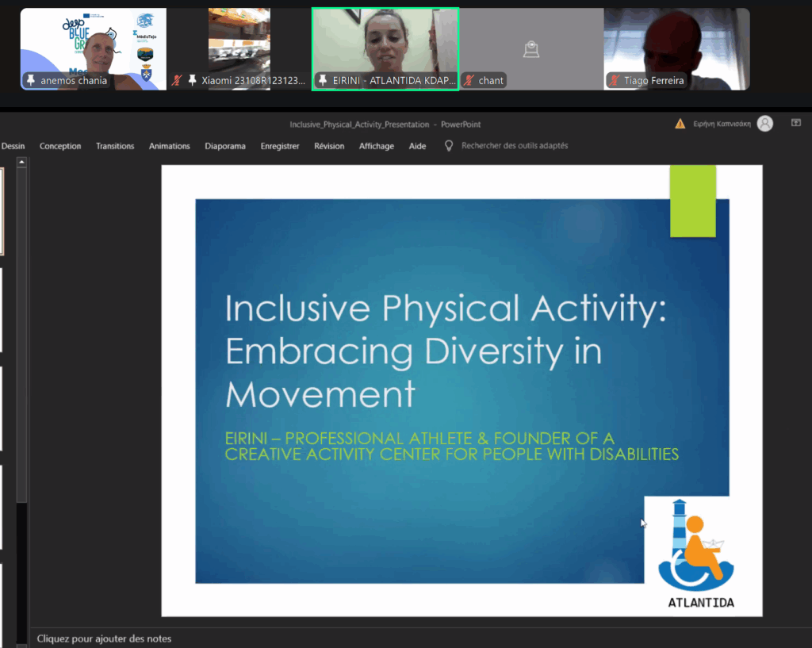This screenshot has width=812, height=648.
Task: Select the Inclusive Physical Activity slide title
Action: pyautogui.click(x=444, y=350)
